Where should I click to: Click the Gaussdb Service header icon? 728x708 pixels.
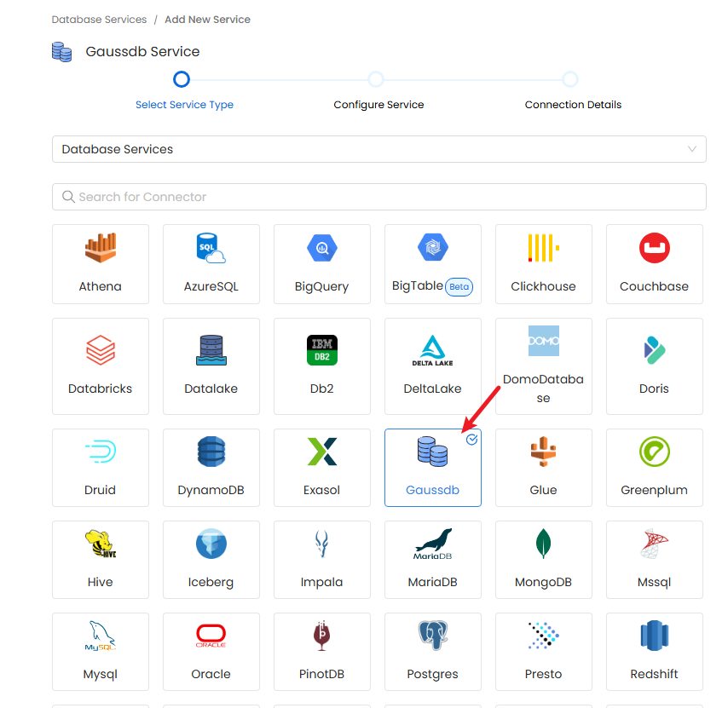coord(61,51)
